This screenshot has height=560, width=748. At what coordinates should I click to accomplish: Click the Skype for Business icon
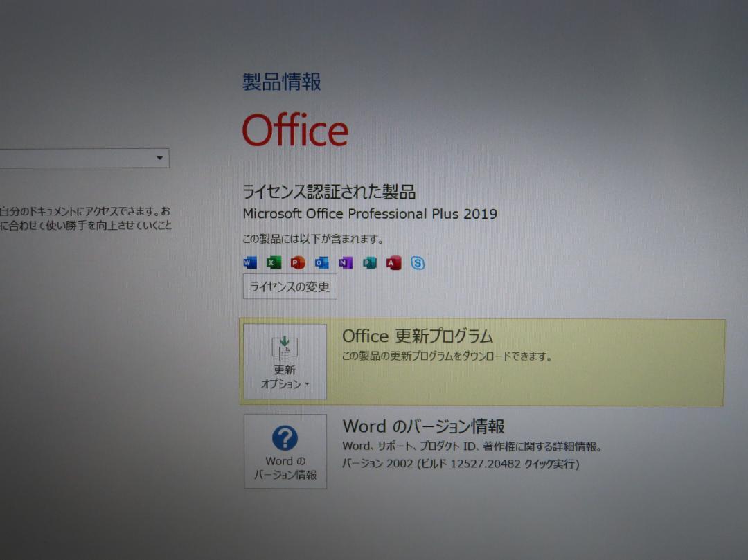418,263
